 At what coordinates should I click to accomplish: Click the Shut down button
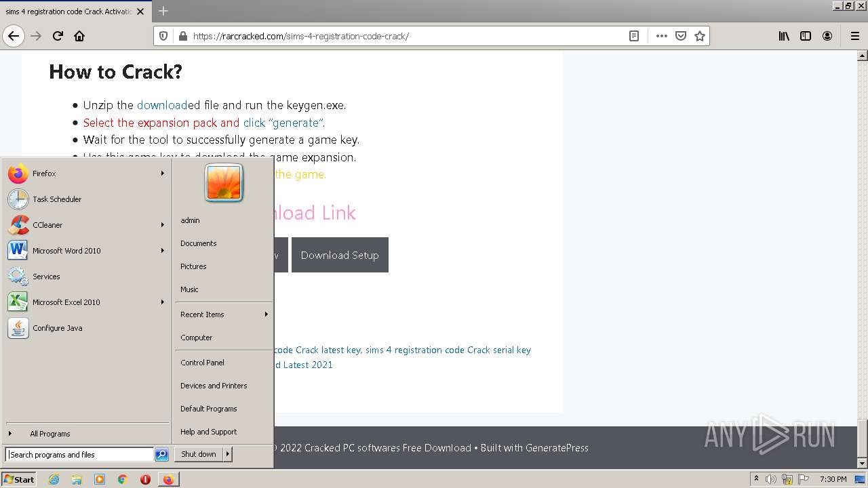pyautogui.click(x=199, y=454)
